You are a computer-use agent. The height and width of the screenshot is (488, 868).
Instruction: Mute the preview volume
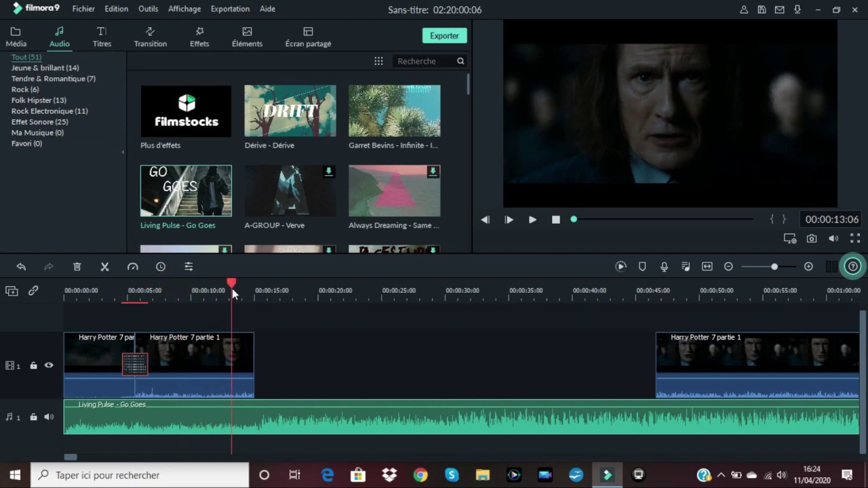coord(833,239)
